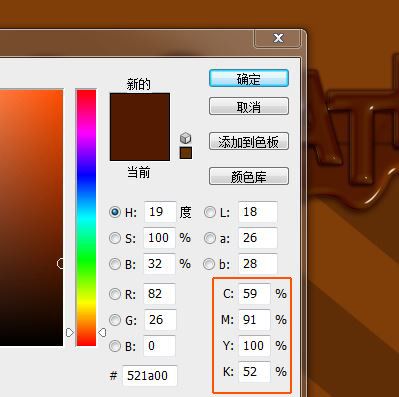Click the H value field showing 19

160,212
